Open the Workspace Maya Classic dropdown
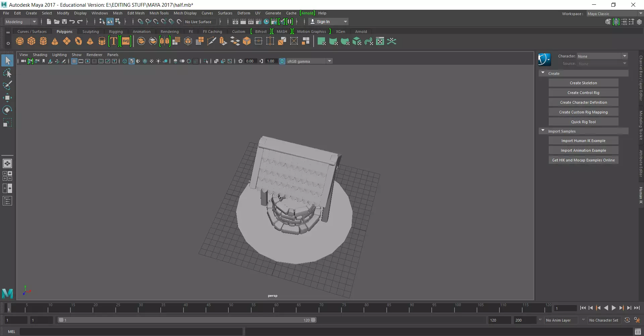 tap(614, 14)
